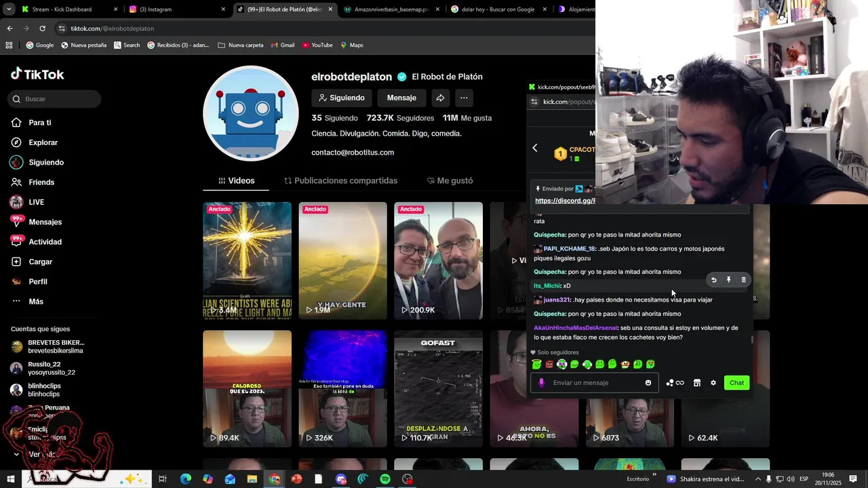Click the first green halo emote in chat
Viewport: 868px width, 488px height.
pos(536,365)
